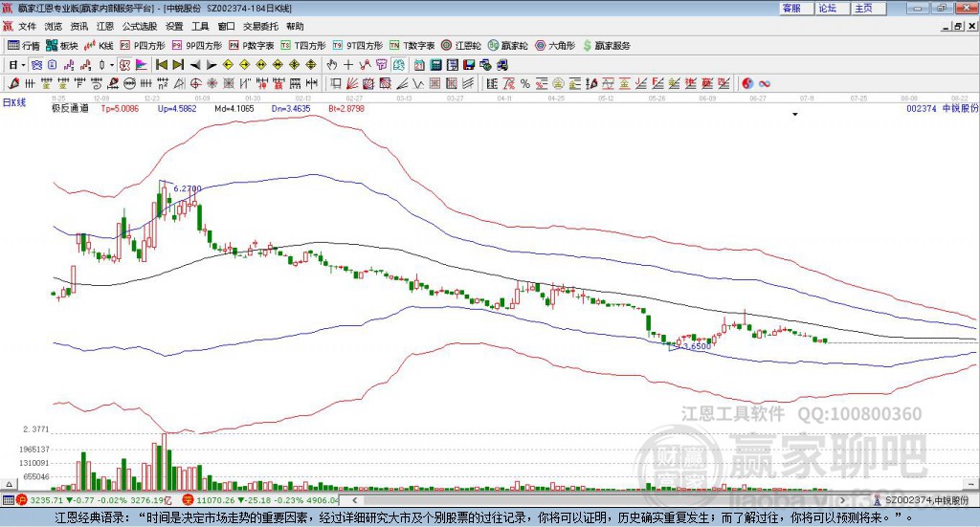This screenshot has height=527, width=980.
Task: Click the 主页 homepage button
Action: click(x=869, y=8)
